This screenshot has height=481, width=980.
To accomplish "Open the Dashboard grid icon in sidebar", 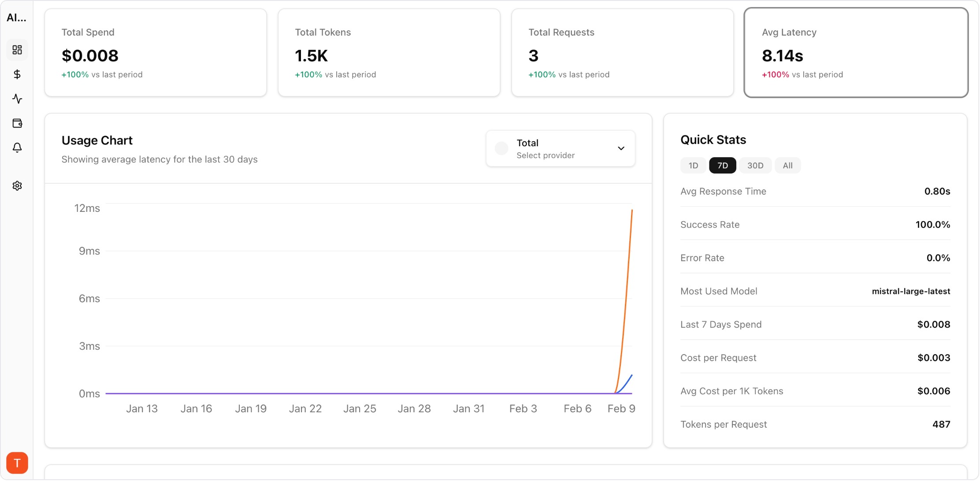I will pyautogui.click(x=17, y=50).
